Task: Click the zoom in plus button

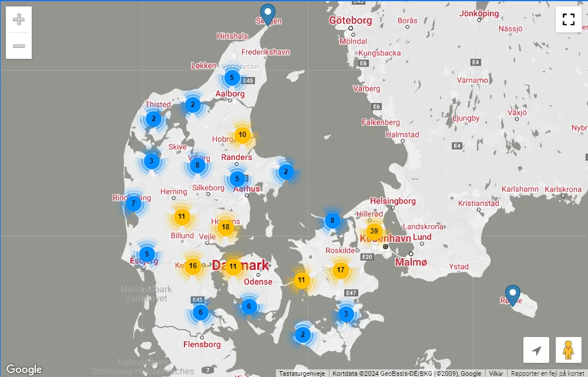Action: 19,20
